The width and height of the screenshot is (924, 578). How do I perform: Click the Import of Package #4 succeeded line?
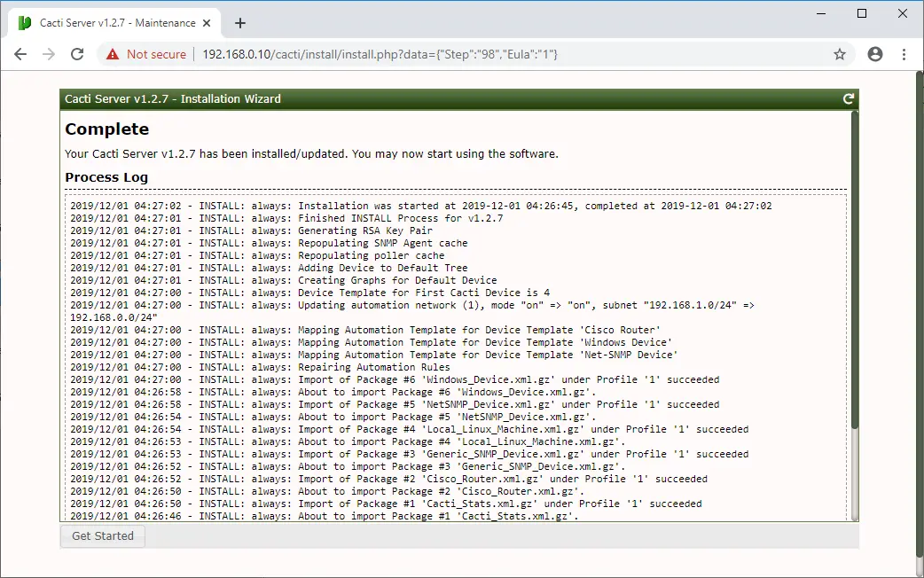pyautogui.click(x=410, y=429)
